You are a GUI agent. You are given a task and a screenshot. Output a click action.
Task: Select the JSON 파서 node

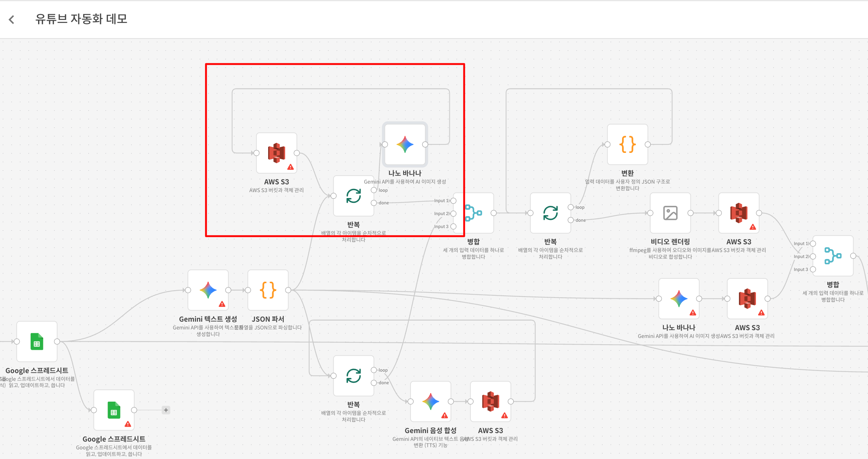point(268,290)
